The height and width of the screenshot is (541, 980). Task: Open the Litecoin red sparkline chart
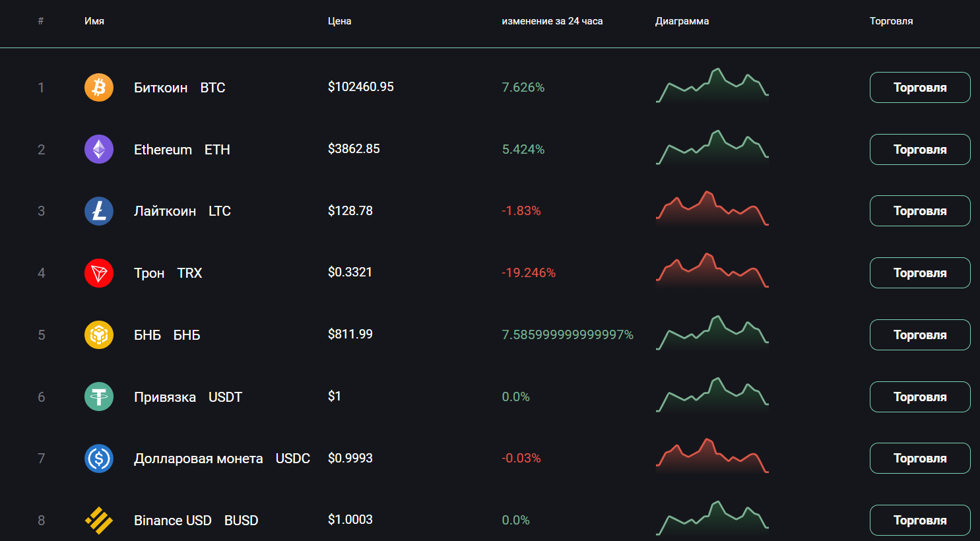(712, 209)
